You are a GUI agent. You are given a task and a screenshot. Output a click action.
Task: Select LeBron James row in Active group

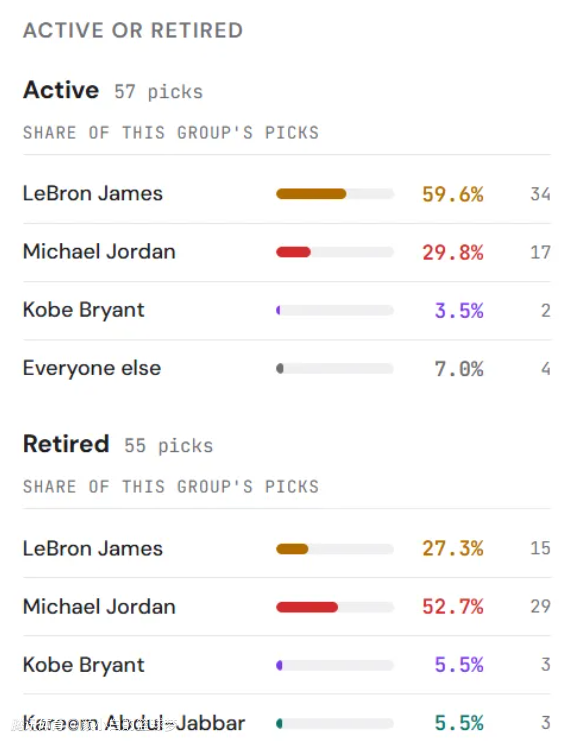click(287, 194)
